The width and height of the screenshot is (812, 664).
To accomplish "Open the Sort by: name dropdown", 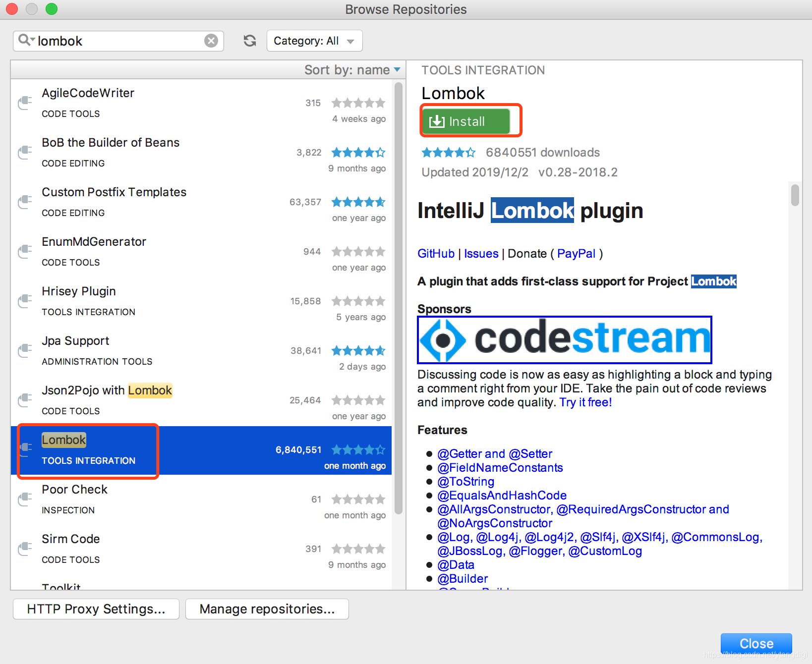I will [352, 70].
